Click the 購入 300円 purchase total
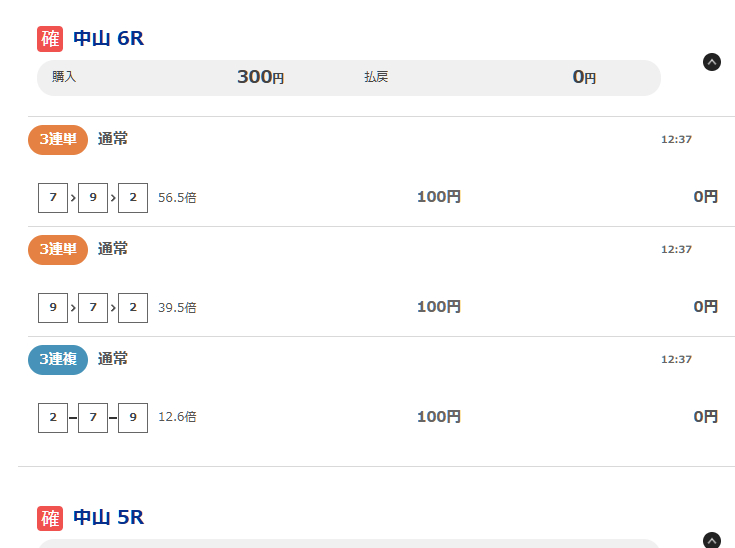The height and width of the screenshot is (548, 735). click(x=260, y=77)
